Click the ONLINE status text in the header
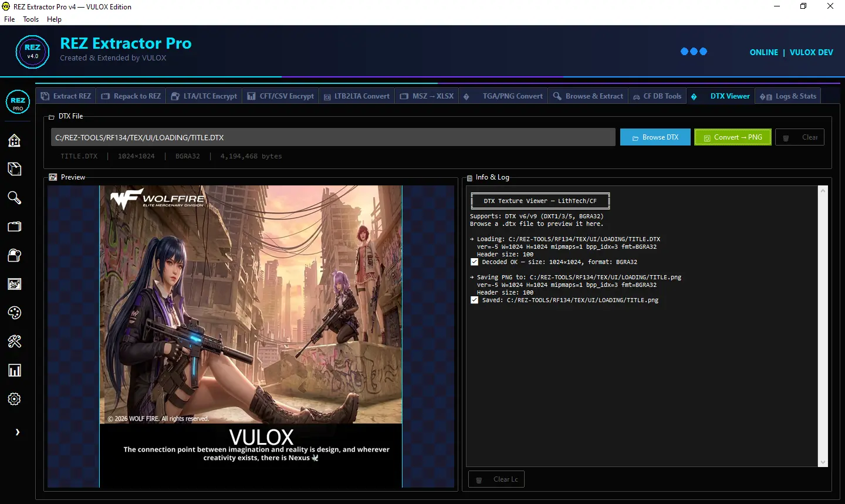Image resolution: width=845 pixels, height=504 pixels. coord(763,52)
